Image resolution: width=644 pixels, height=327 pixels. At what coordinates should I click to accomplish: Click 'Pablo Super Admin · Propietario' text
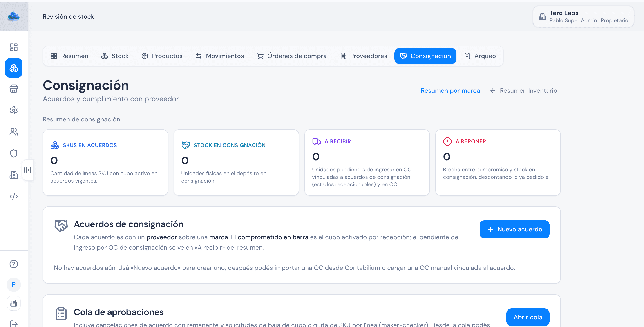coord(589,20)
